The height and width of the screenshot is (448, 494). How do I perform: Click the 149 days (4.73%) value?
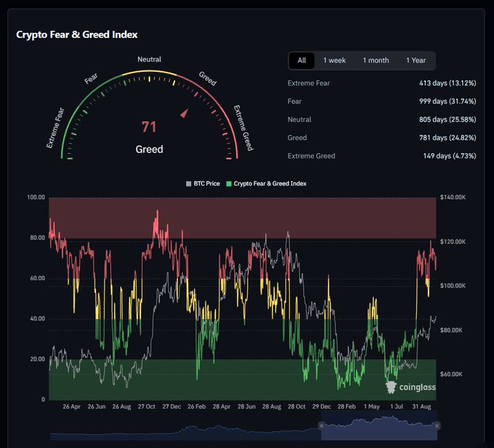click(x=450, y=156)
